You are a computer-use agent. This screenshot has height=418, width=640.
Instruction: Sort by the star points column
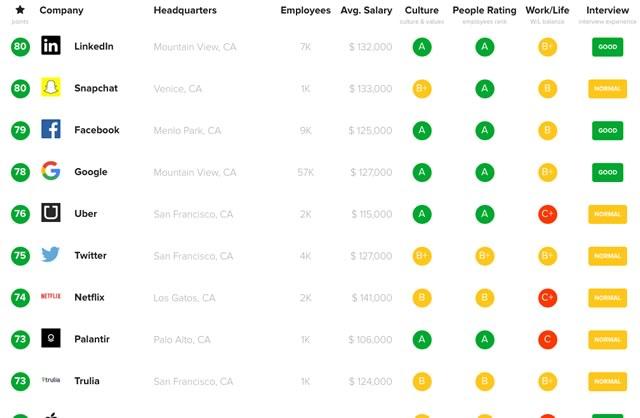click(20, 11)
